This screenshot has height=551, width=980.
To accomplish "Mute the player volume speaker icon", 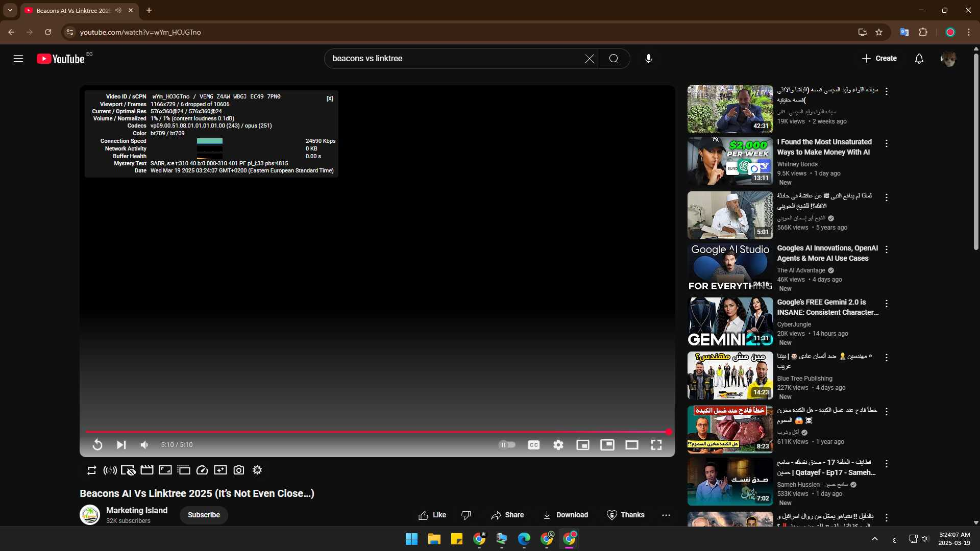I will click(144, 445).
